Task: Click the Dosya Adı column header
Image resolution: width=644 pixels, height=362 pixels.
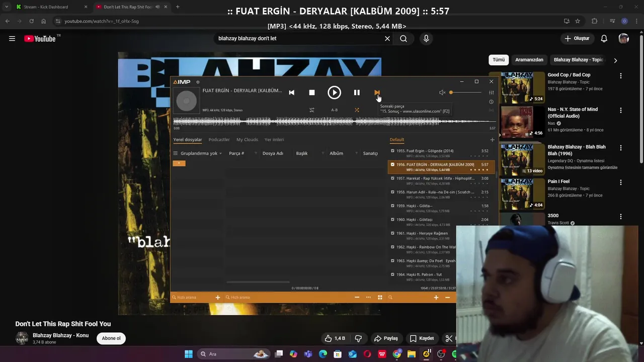Action: tap(273, 153)
